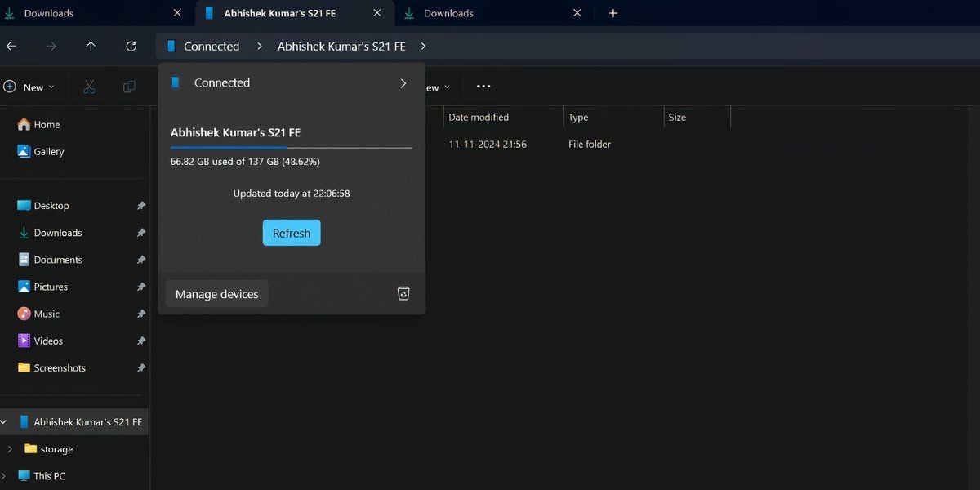980x490 pixels.
Task: Click the recycle bin icon in the device popup
Action: [x=403, y=294]
